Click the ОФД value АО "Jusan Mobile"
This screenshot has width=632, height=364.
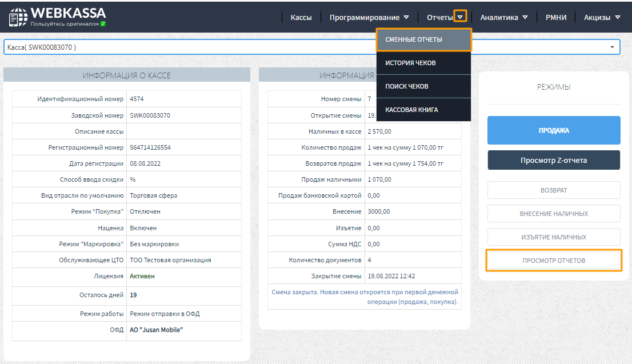pos(157,330)
